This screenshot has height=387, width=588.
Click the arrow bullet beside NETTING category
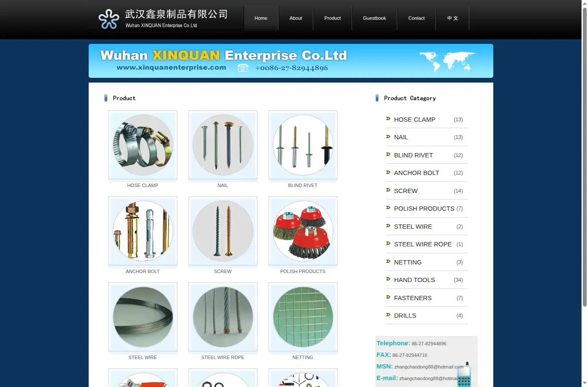coord(388,261)
